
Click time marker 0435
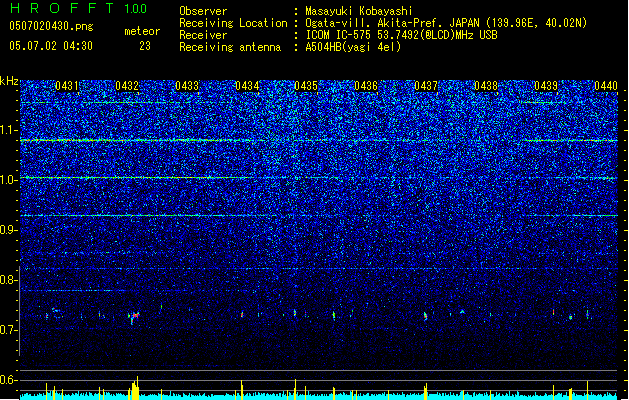306,86
